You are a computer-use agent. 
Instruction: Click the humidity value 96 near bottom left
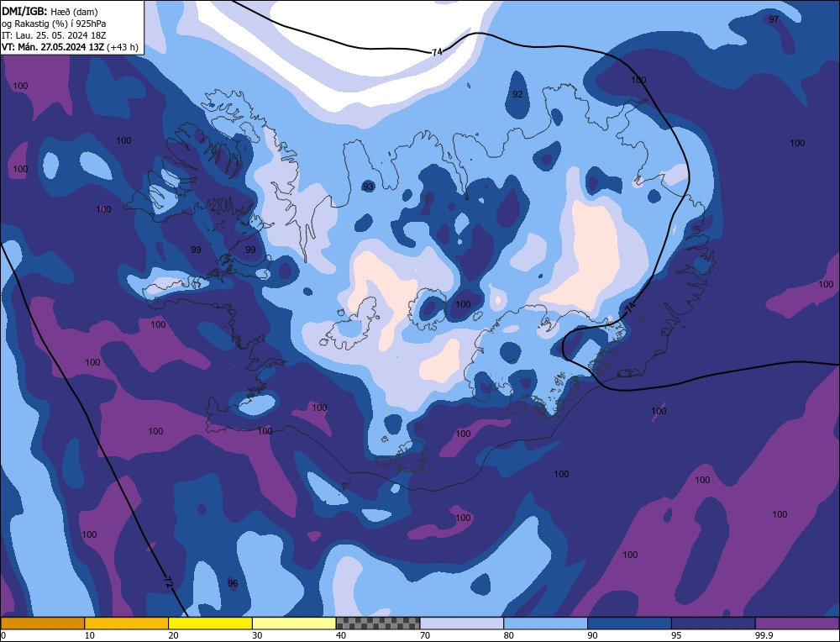click(233, 583)
